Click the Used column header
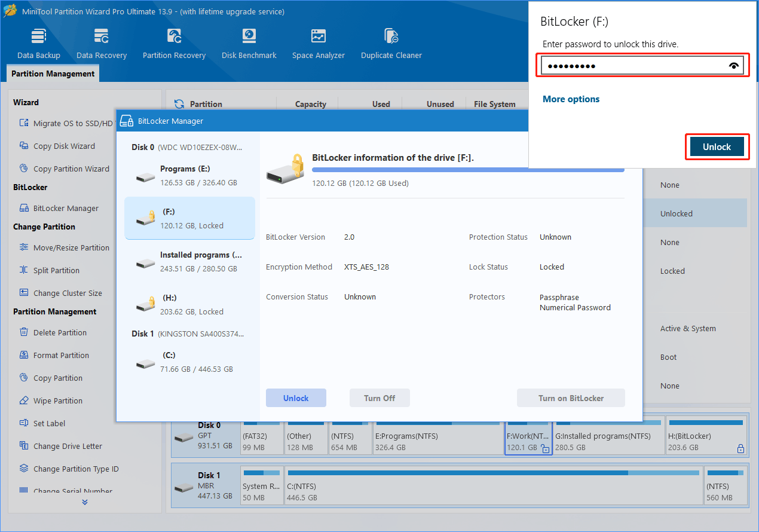Image resolution: width=759 pixels, height=532 pixels. 381,104
